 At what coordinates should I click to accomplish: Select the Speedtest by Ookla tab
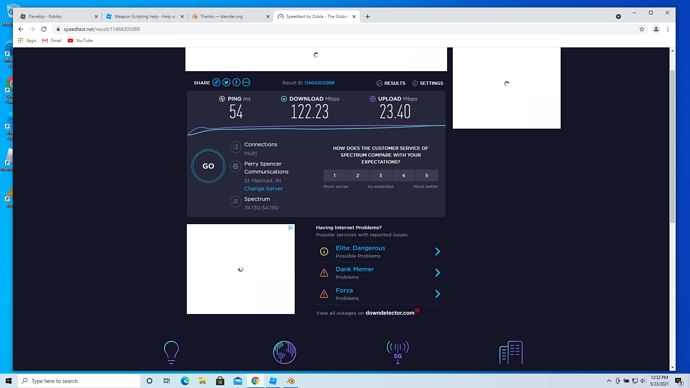[316, 16]
